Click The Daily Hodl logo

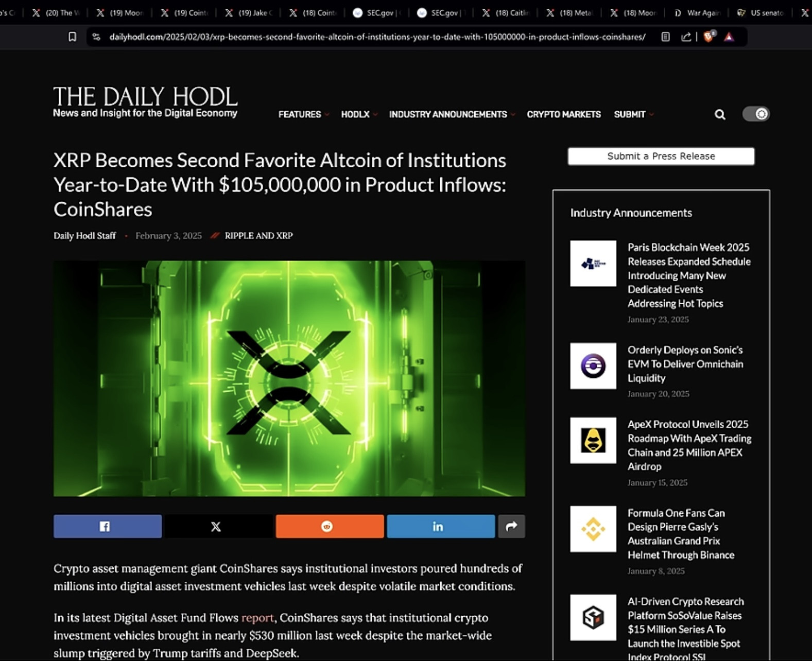click(145, 102)
